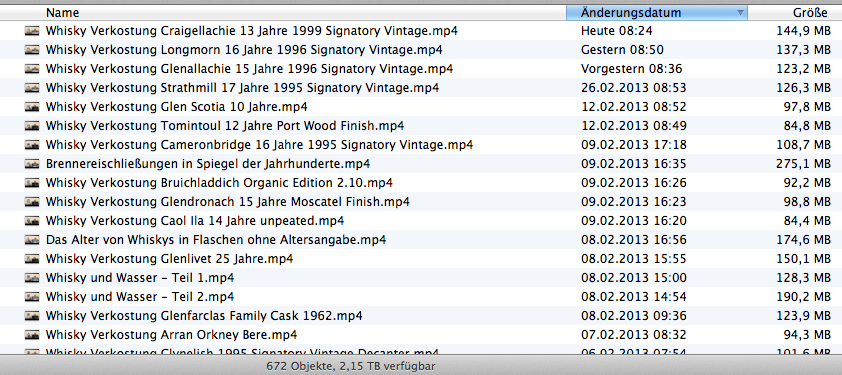The height and width of the screenshot is (375, 842).
Task: Click the size value 275,1 MB
Action: coord(803,164)
